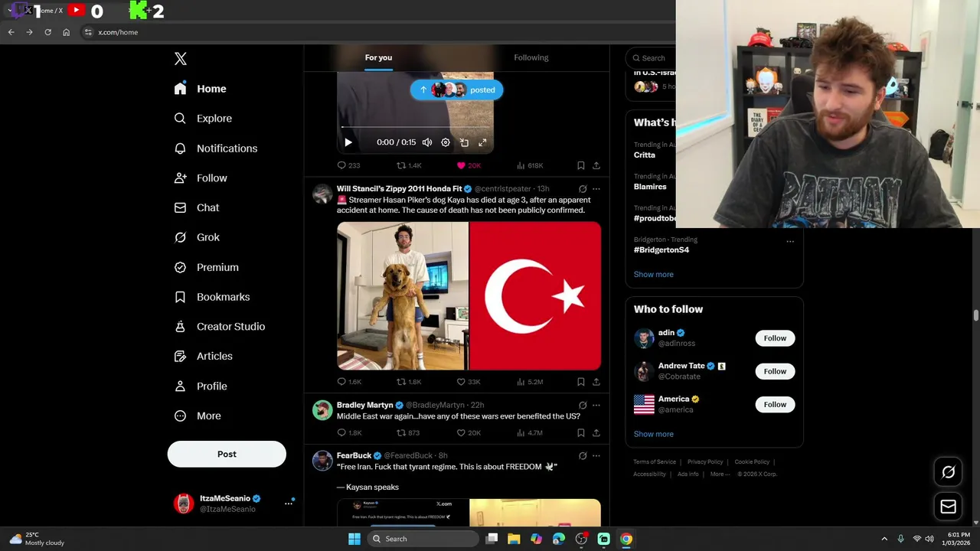Viewport: 980px width, 551px height.
Task: Open more options on Will Stancil's post
Action: tap(596, 189)
